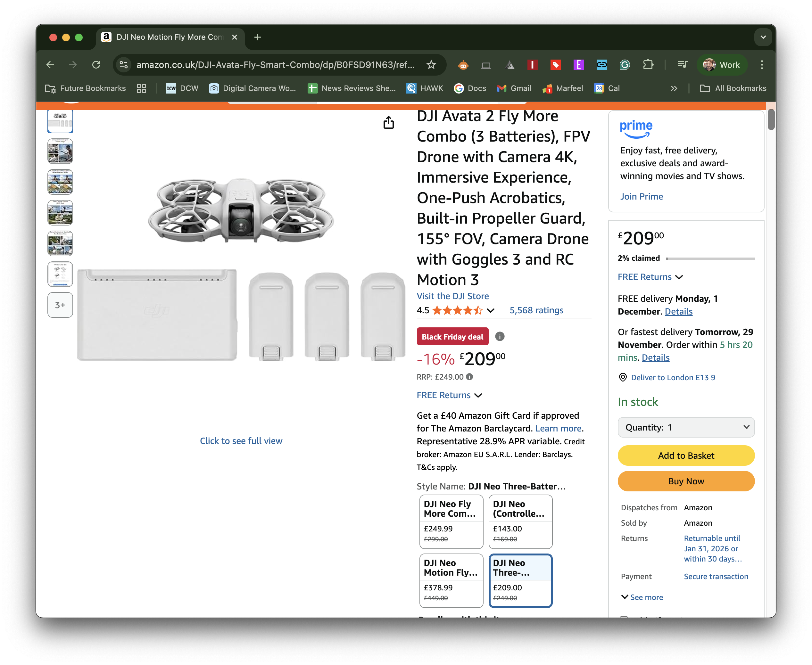812x665 pixels.
Task: Click the Add to Basket button
Action: [x=686, y=456]
